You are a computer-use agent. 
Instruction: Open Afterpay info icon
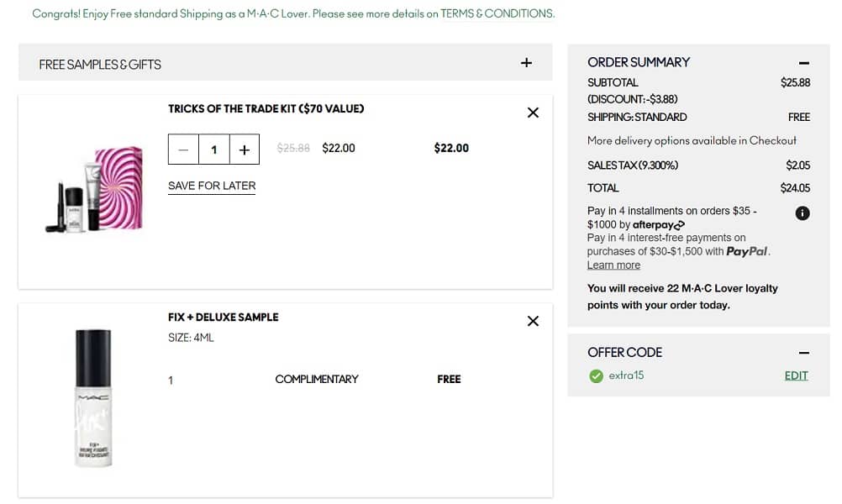(803, 213)
